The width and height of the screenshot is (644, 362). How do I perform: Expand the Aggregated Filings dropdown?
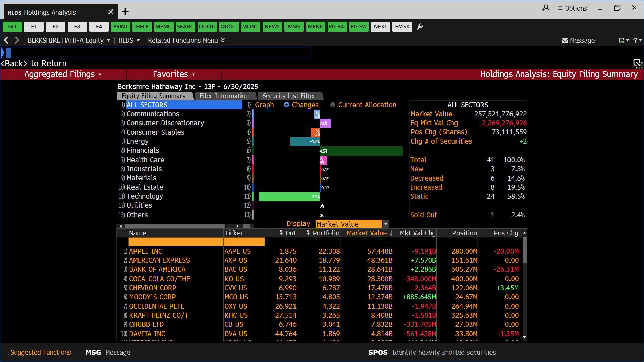click(x=63, y=74)
